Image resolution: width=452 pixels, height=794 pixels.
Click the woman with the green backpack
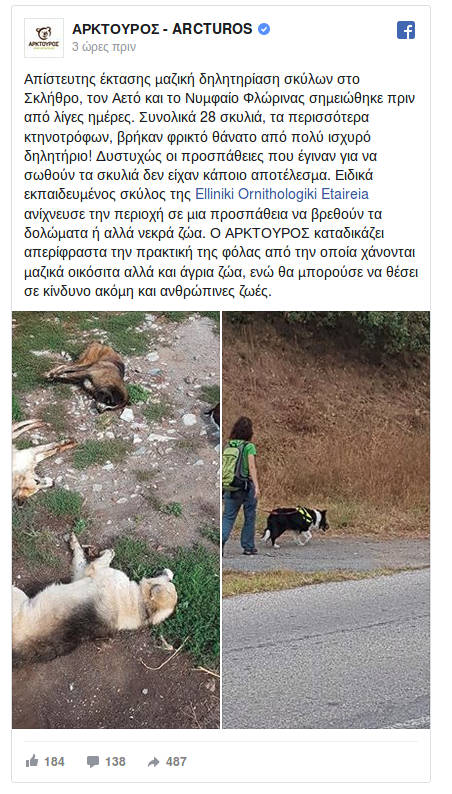[242, 485]
